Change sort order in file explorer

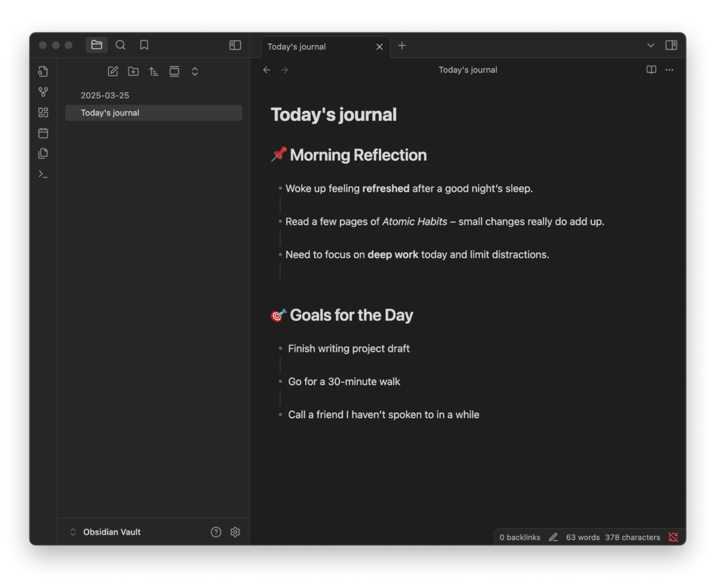154,71
